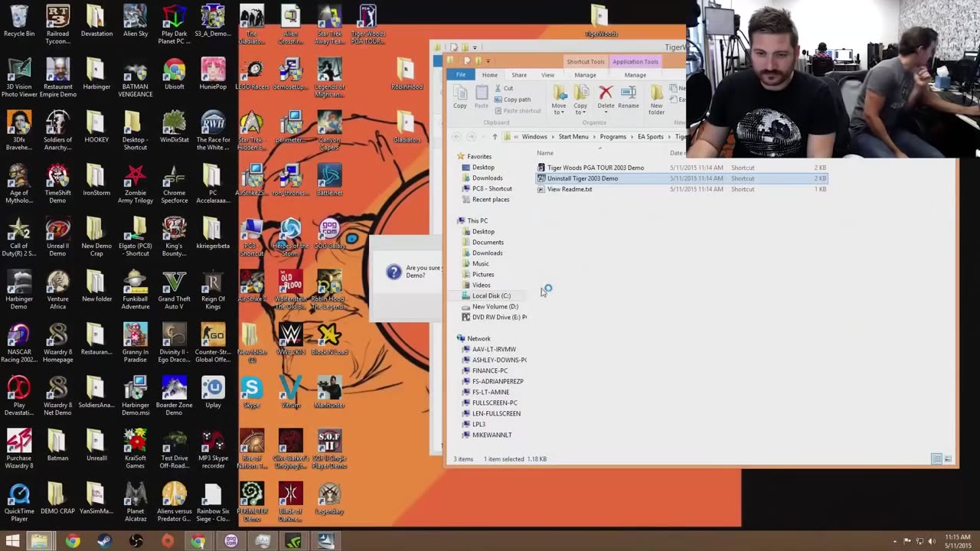Open Local Disk (C:)
980x551 pixels.
[491, 296]
